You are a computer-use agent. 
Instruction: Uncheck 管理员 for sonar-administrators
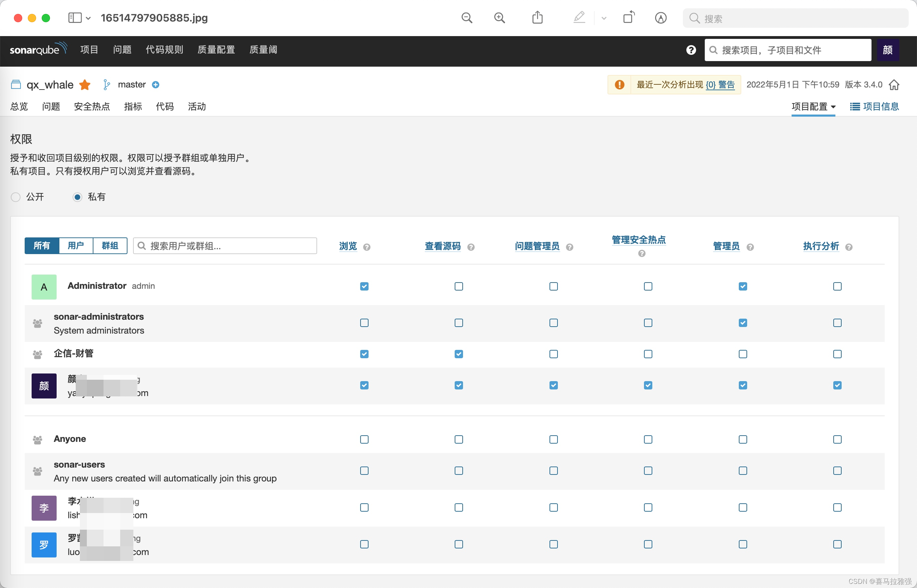(742, 323)
